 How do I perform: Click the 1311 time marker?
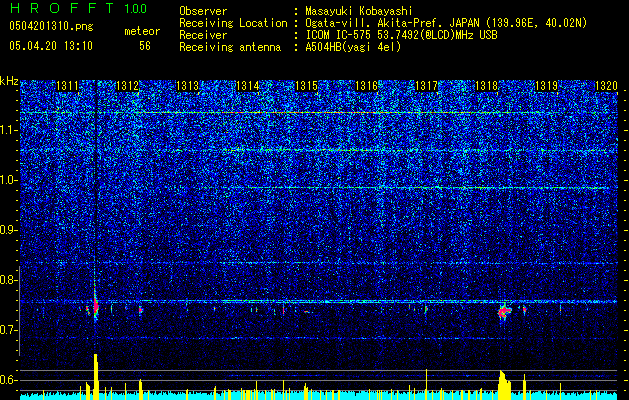point(67,86)
